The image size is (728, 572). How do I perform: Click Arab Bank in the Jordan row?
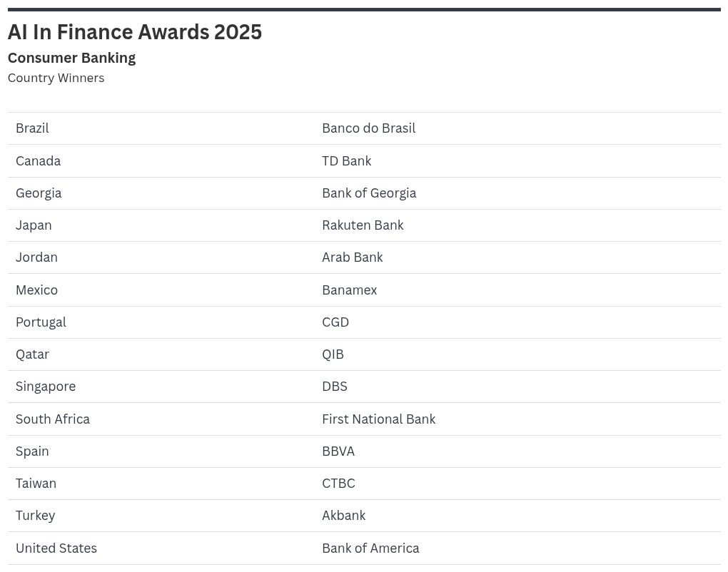(352, 257)
